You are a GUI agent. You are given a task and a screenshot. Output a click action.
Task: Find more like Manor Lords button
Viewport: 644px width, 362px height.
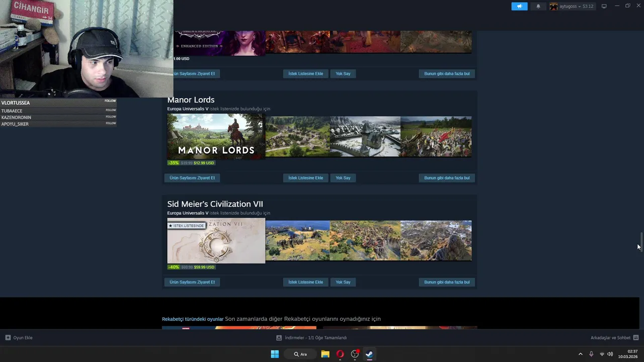(447, 178)
